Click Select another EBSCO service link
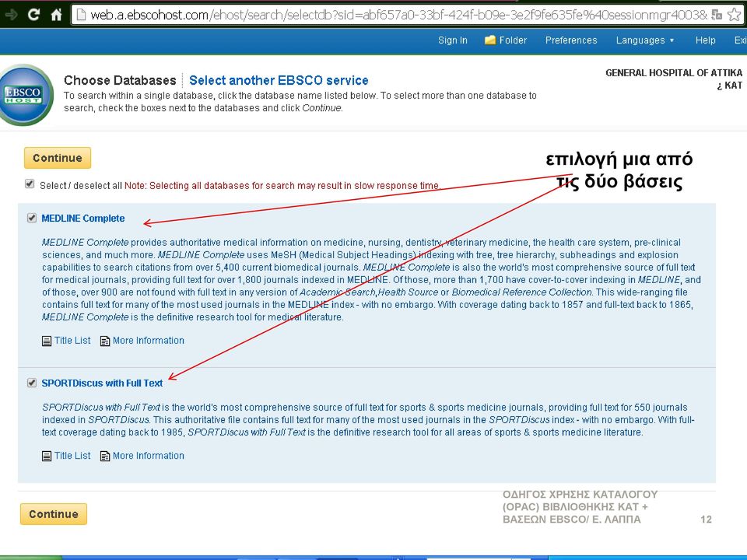 pyautogui.click(x=279, y=80)
